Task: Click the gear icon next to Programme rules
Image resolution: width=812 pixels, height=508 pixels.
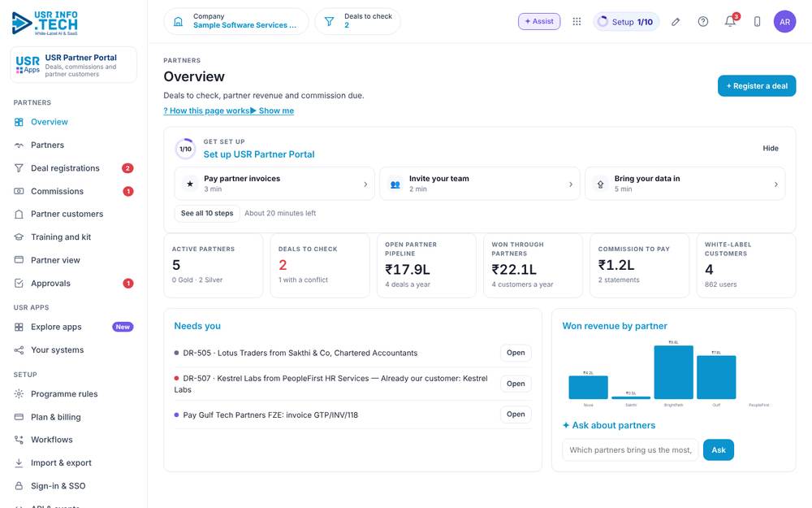Action: [19, 394]
